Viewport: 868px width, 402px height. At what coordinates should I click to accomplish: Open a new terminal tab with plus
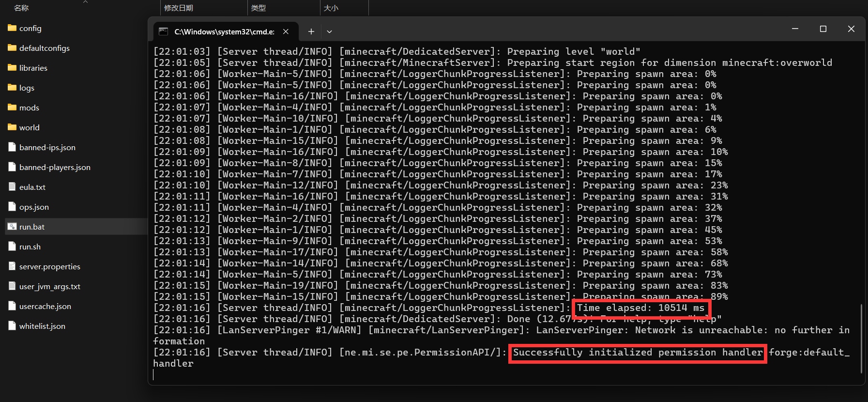(x=311, y=31)
